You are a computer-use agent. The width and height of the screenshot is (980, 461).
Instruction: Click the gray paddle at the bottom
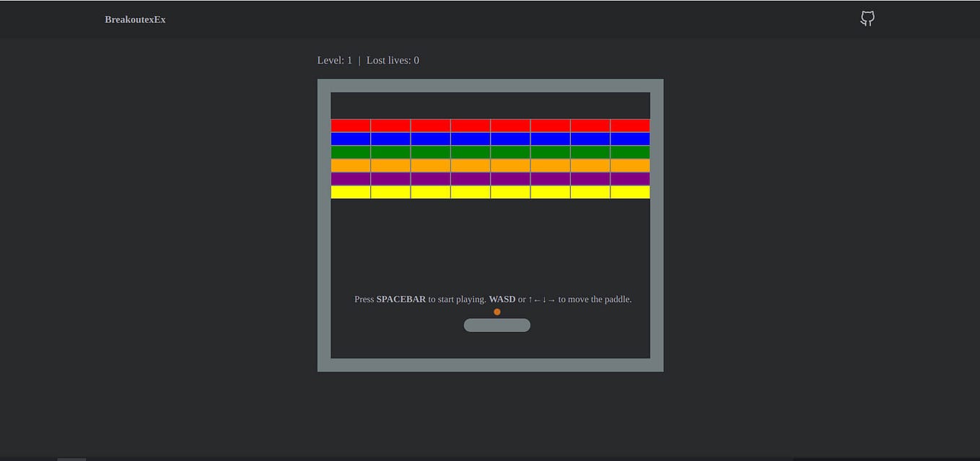497,325
